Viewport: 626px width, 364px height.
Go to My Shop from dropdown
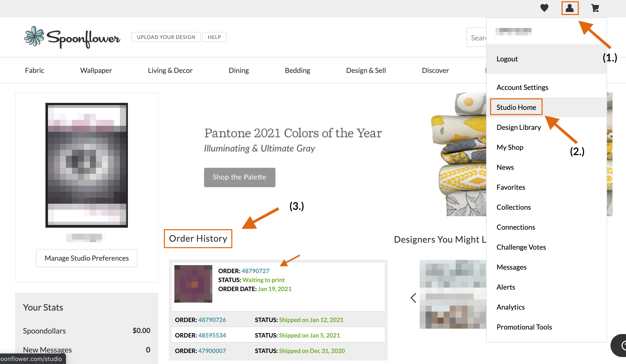point(546,147)
